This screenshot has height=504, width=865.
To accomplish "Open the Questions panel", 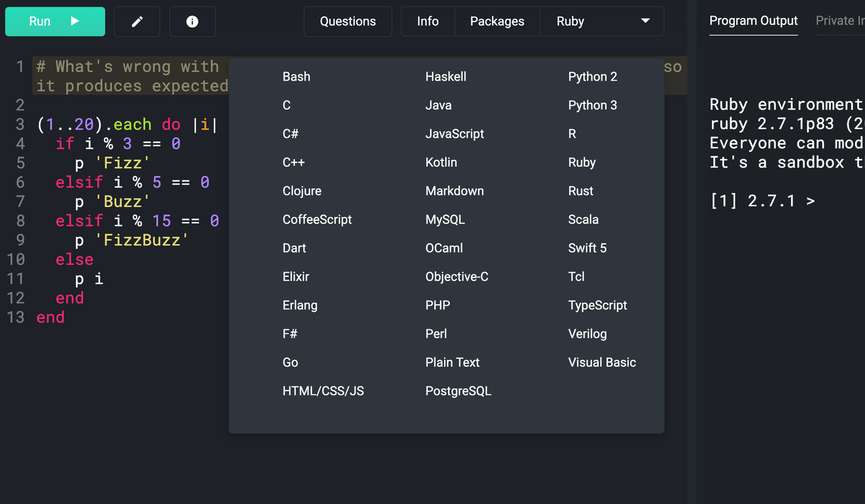I will [x=348, y=21].
